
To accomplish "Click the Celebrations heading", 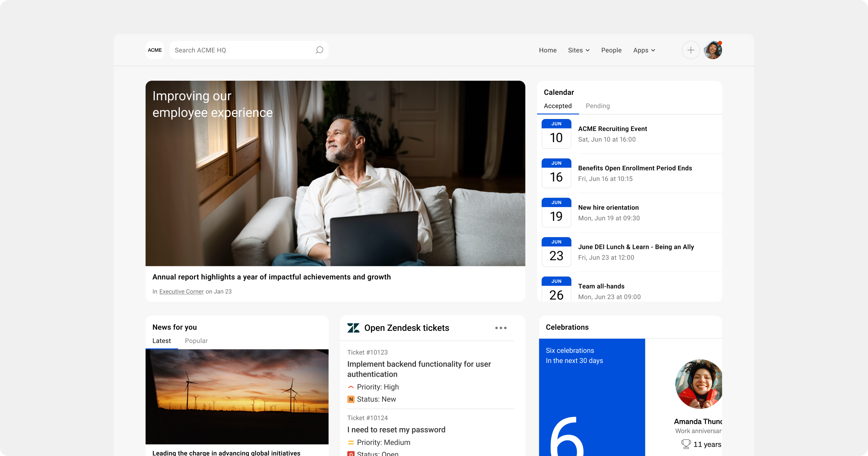I will click(567, 327).
